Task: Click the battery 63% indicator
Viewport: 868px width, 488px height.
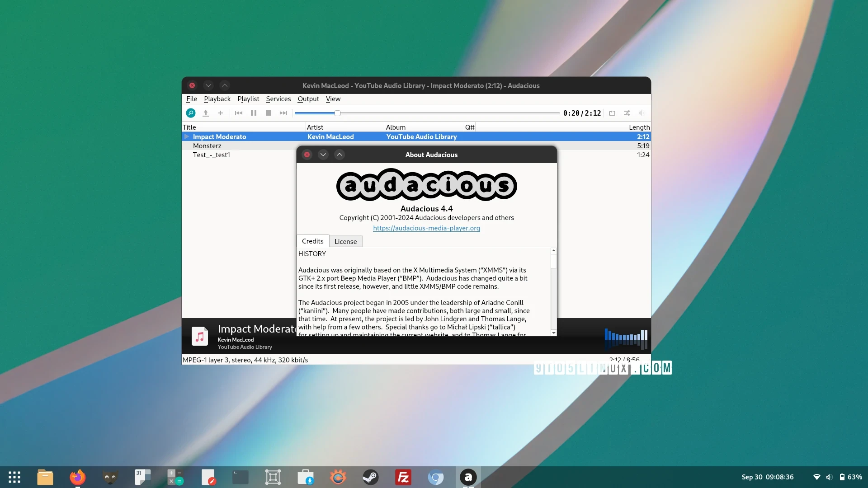Action: point(851,477)
